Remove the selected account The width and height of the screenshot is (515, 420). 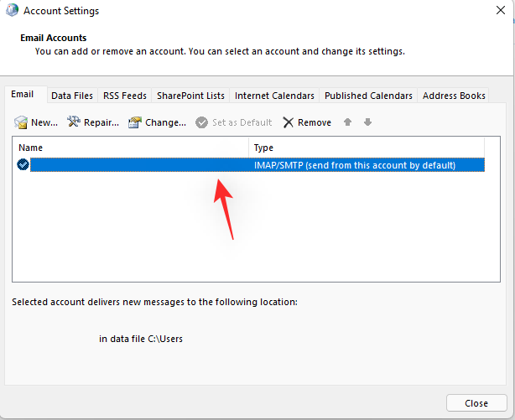307,122
